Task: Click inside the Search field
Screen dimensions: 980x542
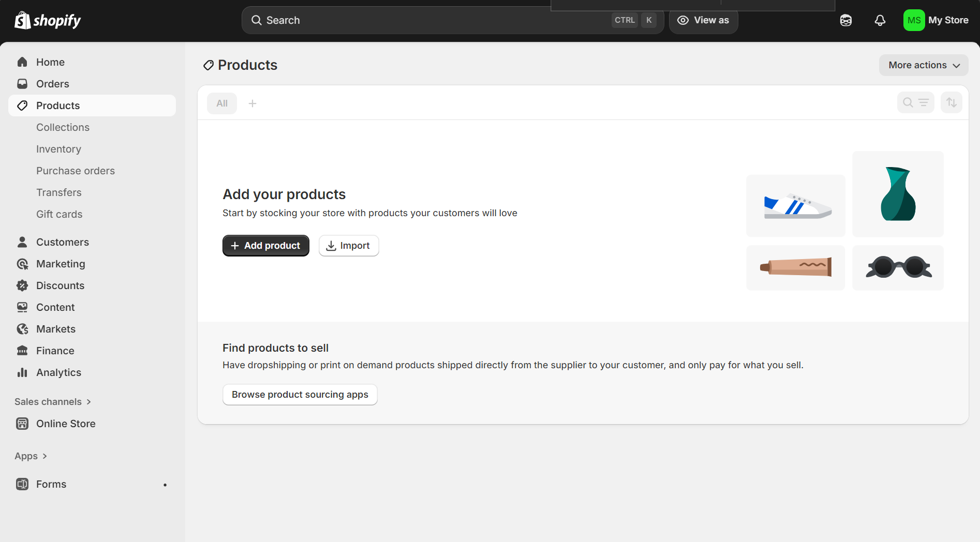Action: 414,20
